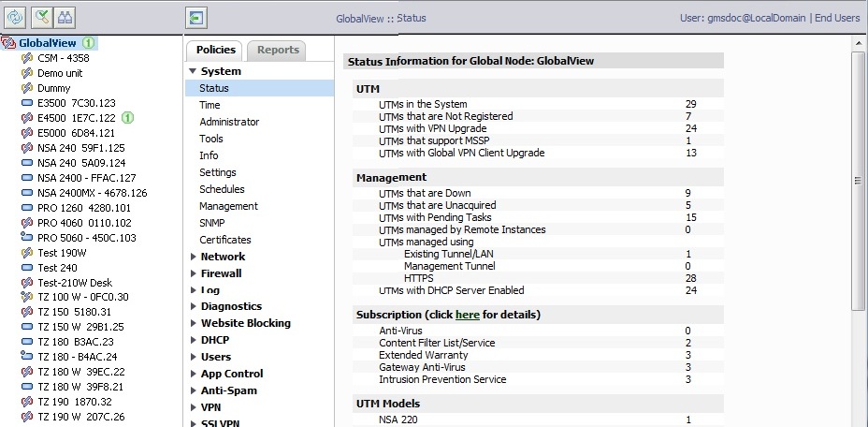
Task: Click the Test-210W Desk device icon
Action: click(x=27, y=282)
